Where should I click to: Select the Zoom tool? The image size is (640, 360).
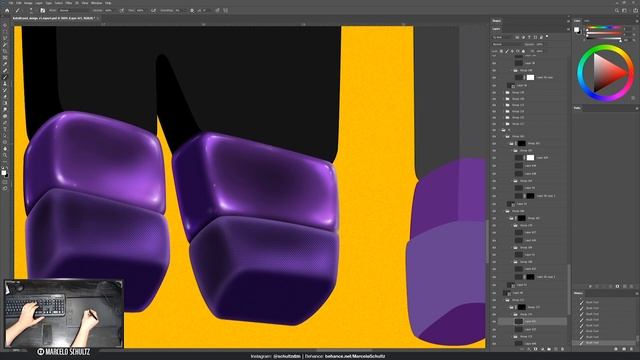point(5,156)
